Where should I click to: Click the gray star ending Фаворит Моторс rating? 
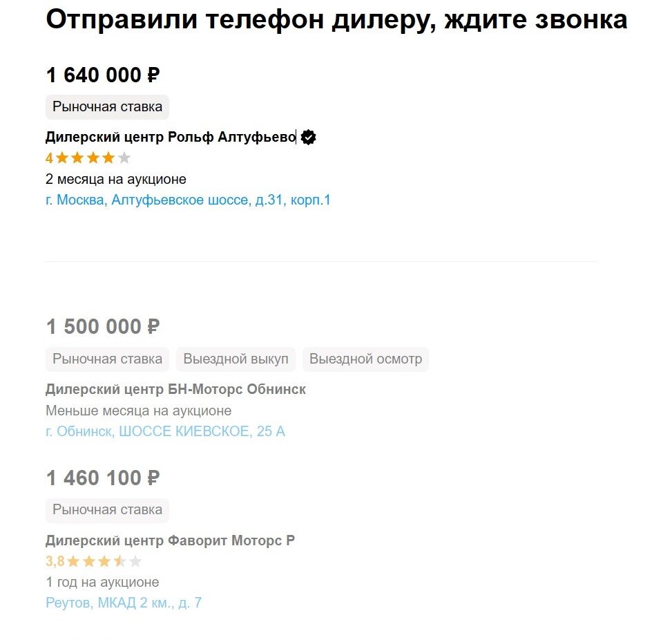coord(136,561)
